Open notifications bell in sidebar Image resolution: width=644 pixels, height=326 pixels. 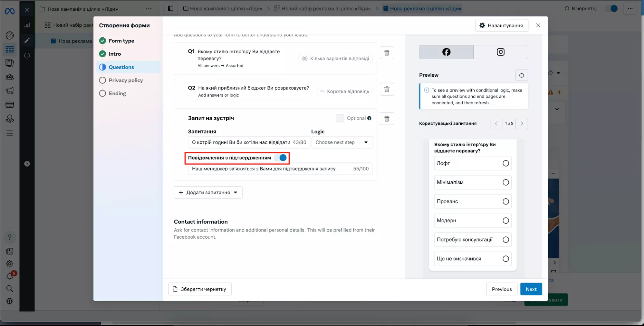[10, 276]
